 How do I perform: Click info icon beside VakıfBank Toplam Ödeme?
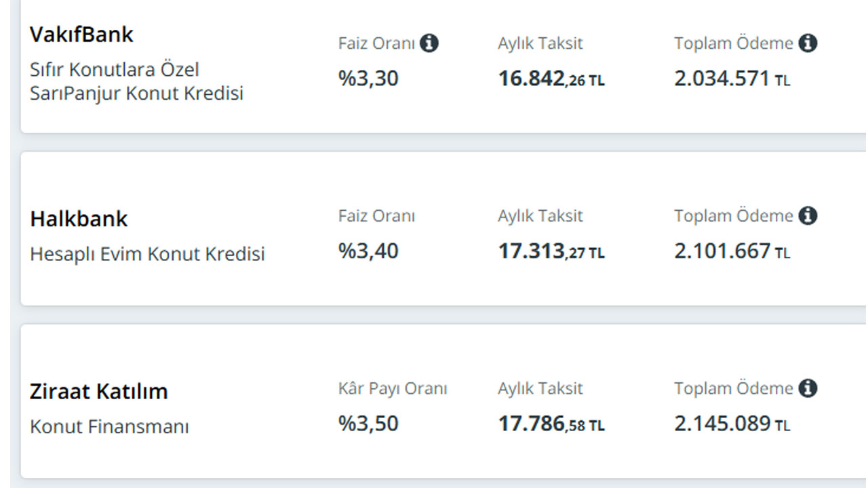808,43
